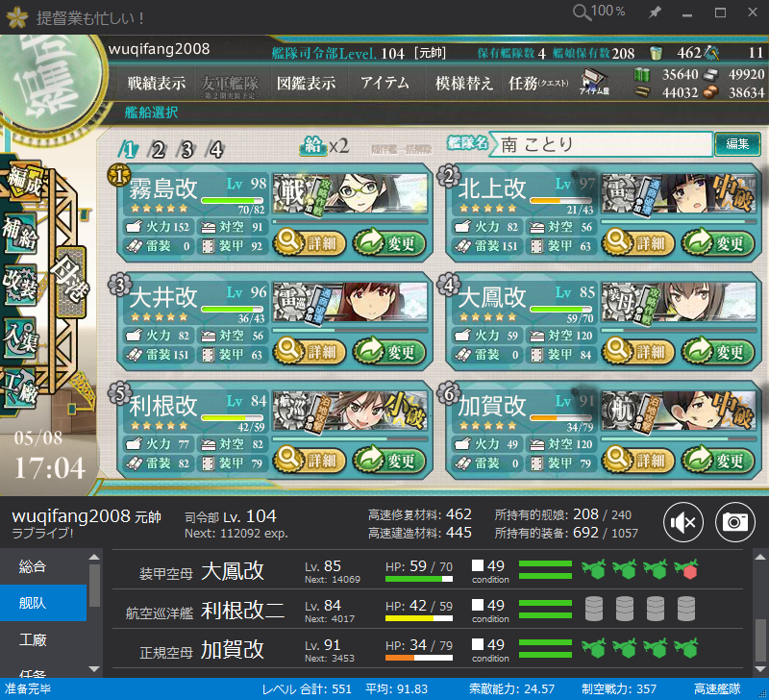
Task: Mute game sound with speaker icon
Action: tap(683, 522)
